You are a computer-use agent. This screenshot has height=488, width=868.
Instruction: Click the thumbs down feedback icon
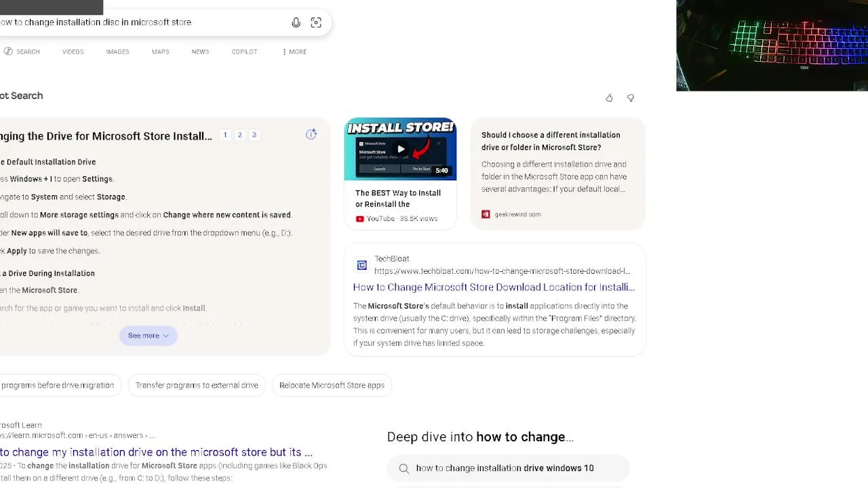coord(631,98)
